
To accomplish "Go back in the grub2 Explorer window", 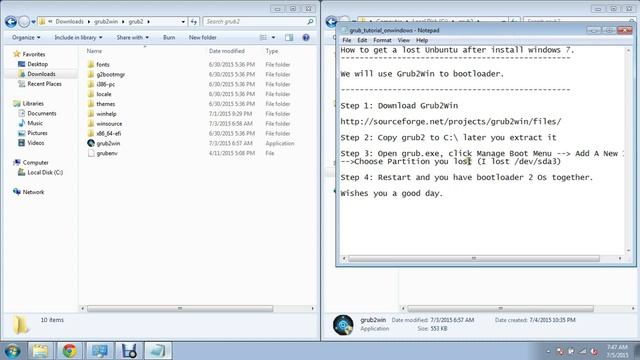I will pos(11,22).
